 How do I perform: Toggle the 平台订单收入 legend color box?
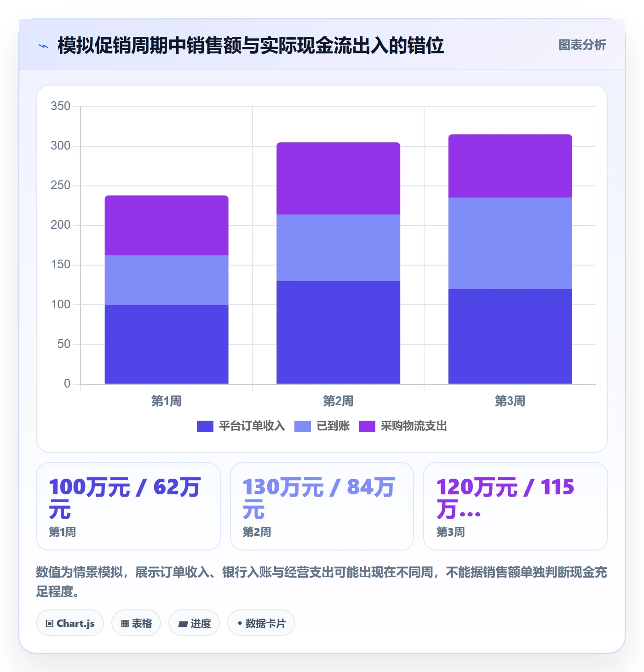click(205, 426)
